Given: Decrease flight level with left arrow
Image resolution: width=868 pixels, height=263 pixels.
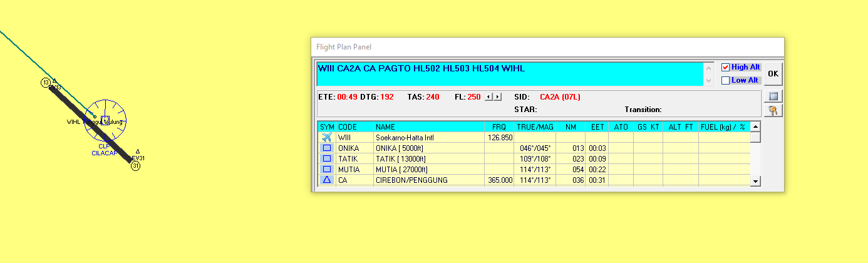Looking at the screenshot, I should coord(490,97).
